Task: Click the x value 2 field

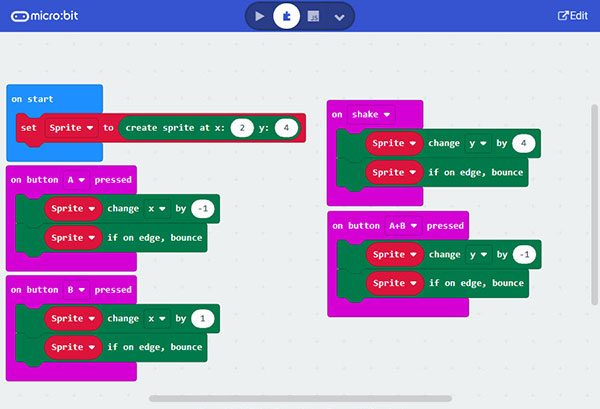Action: point(241,128)
